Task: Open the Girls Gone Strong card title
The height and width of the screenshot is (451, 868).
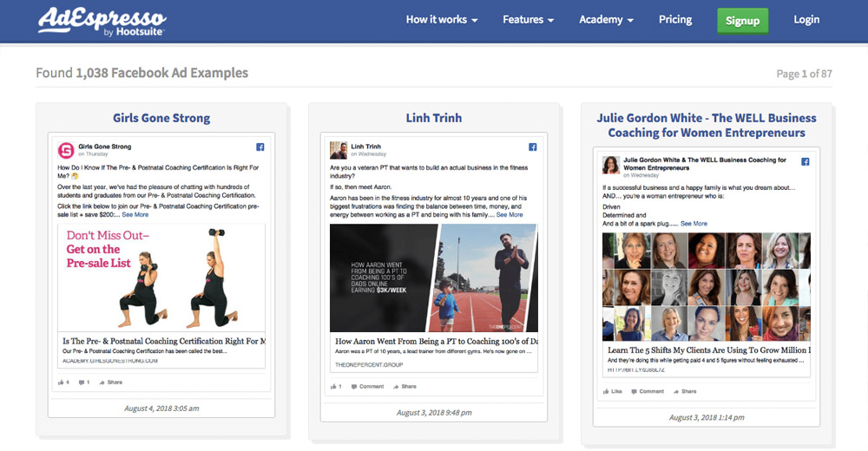Action: 161,118
